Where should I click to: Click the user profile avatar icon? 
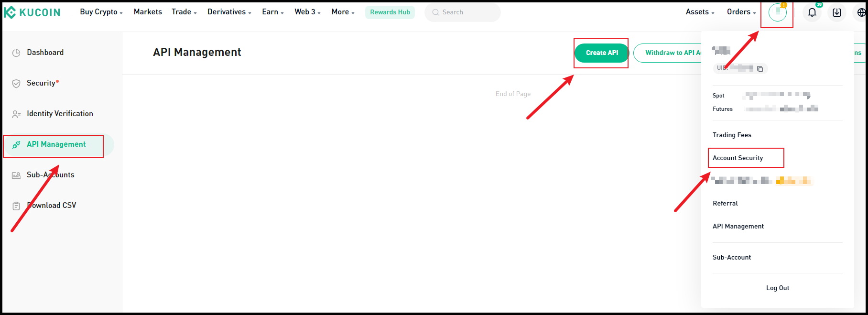pyautogui.click(x=777, y=12)
